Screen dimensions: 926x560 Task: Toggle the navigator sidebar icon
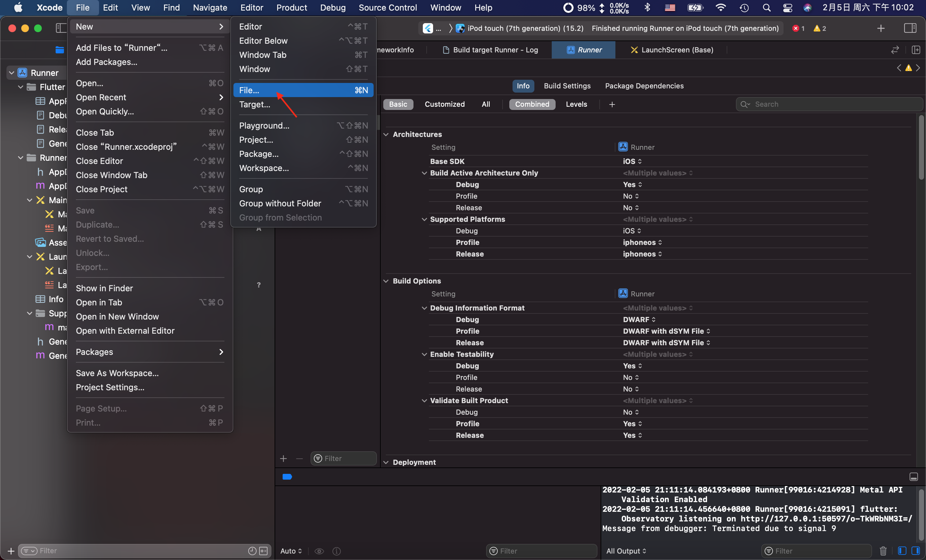tap(60, 28)
